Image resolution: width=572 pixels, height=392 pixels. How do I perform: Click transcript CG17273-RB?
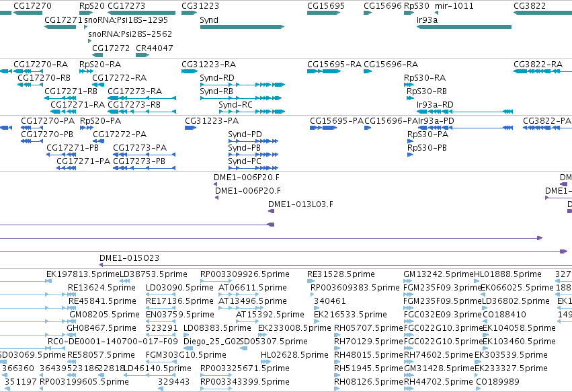point(134,105)
